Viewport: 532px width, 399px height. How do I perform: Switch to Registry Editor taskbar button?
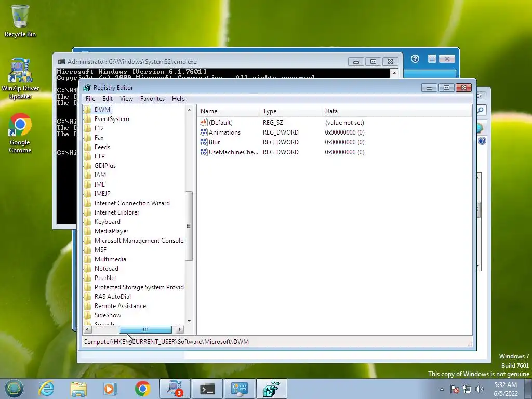click(271, 389)
